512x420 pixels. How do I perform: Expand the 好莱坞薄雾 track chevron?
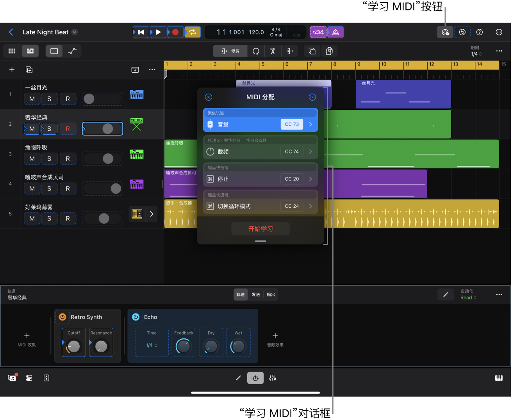tap(152, 214)
